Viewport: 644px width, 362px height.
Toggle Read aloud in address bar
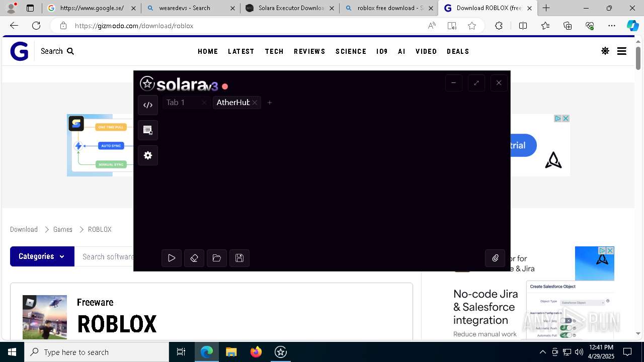click(432, 26)
